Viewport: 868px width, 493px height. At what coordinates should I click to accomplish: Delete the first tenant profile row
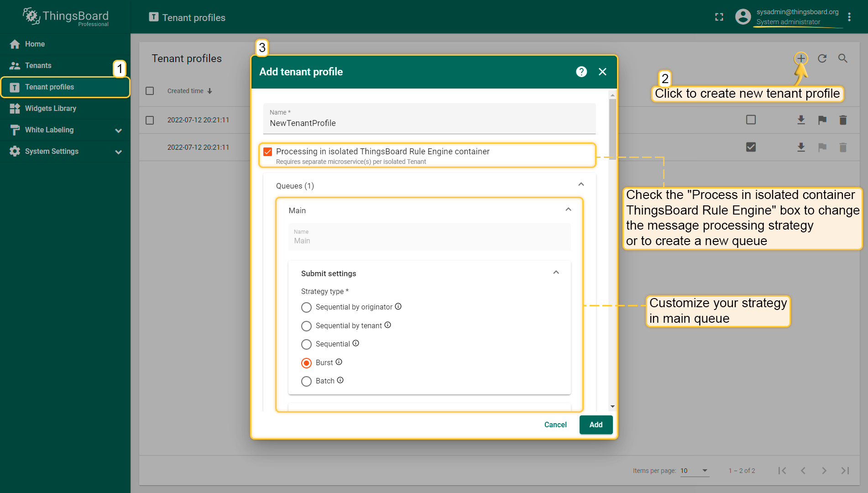click(843, 120)
